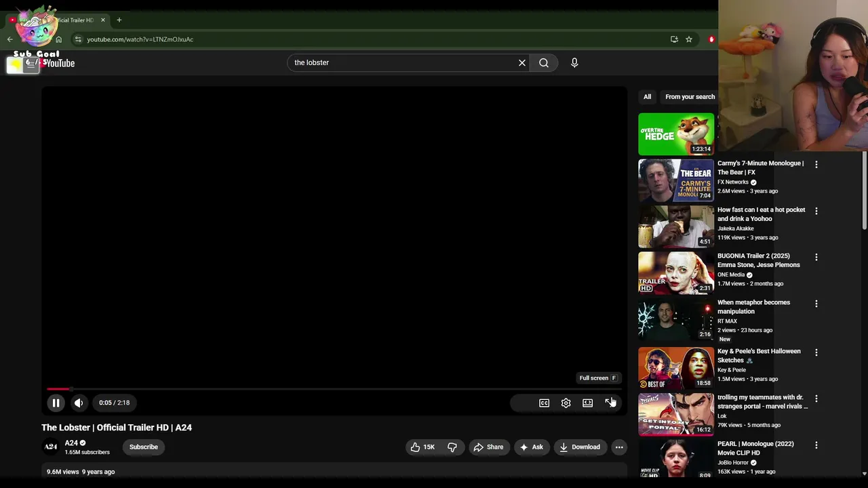868x488 pixels.
Task: Open the A24 channel avatar
Action: (x=51, y=447)
